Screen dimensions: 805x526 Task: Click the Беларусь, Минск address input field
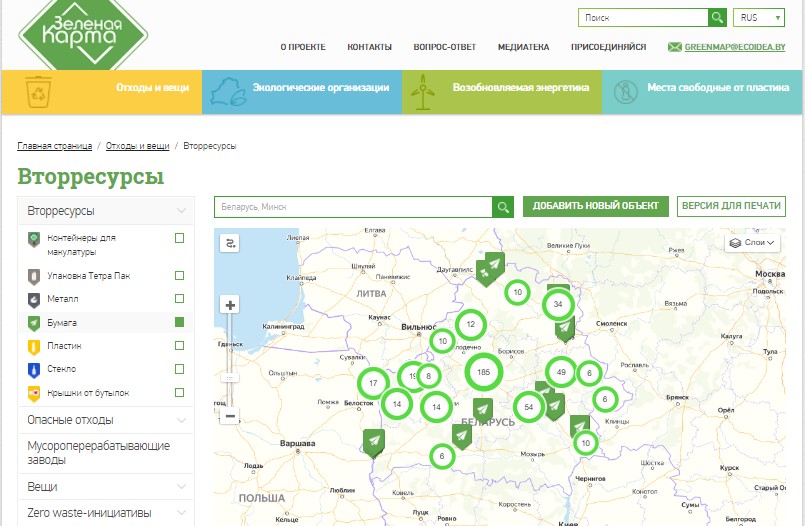353,206
